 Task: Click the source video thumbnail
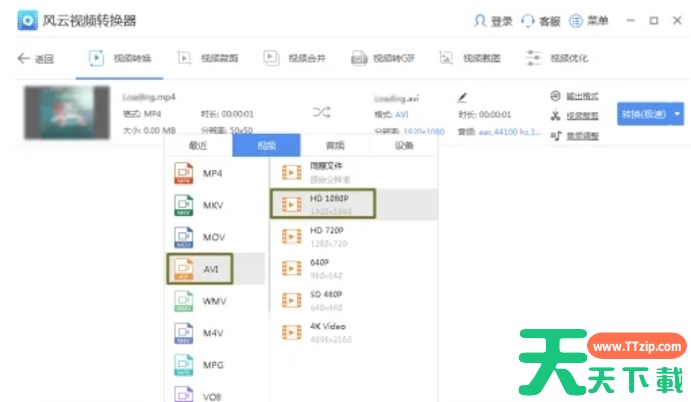coord(67,112)
